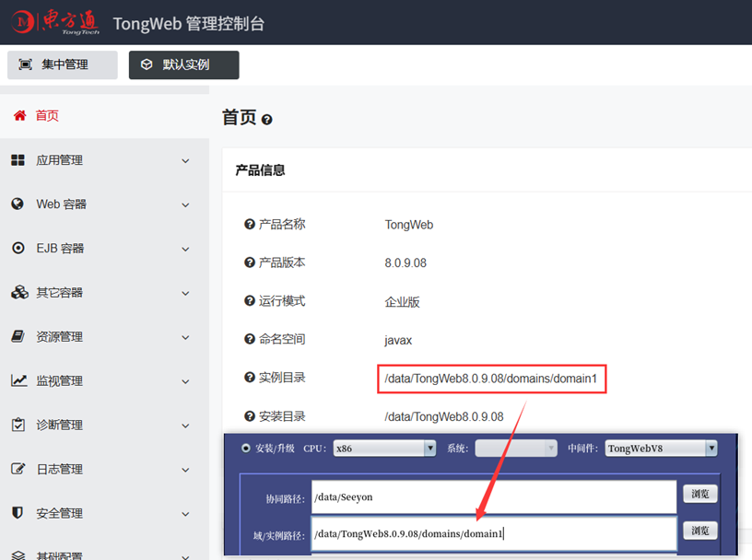The width and height of the screenshot is (752, 560).
Task: Click help icon next to 首页 title
Action: (x=267, y=120)
